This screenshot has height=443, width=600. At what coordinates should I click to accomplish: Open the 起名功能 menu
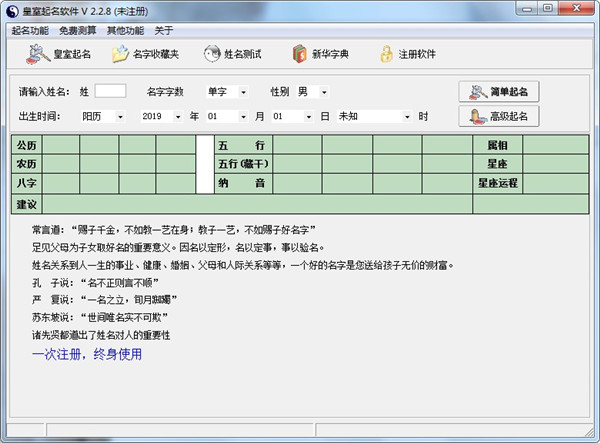click(x=30, y=31)
